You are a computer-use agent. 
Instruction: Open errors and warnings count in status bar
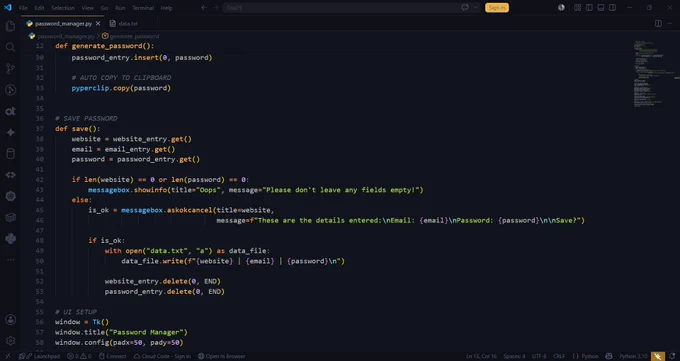(79, 356)
